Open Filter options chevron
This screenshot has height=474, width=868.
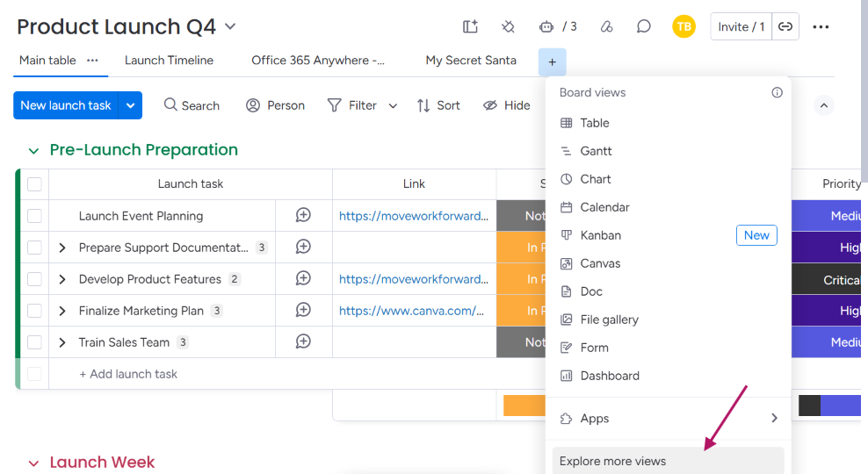[393, 105]
